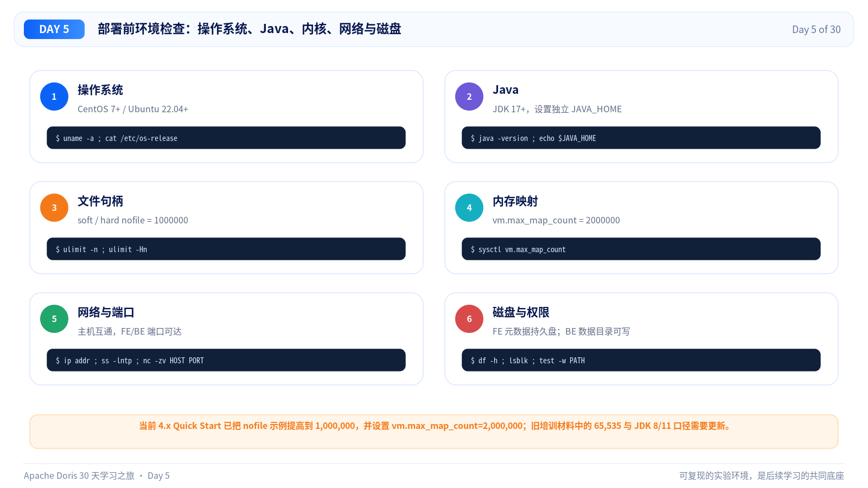Click the green number 5 circle
Image resolution: width=868 pixels, height=488 pixels.
pyautogui.click(x=54, y=319)
